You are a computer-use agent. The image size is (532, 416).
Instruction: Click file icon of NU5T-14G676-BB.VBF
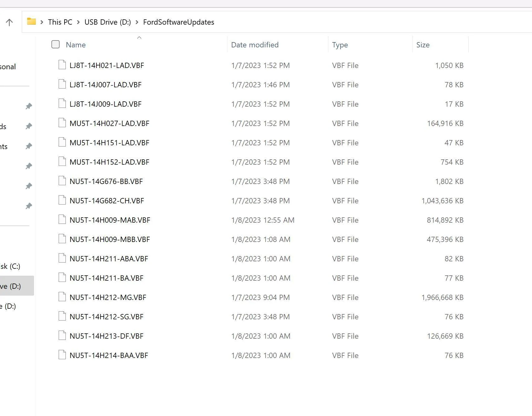[62, 181]
